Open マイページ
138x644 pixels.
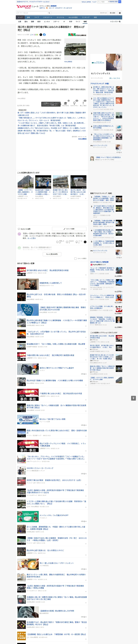103,13
